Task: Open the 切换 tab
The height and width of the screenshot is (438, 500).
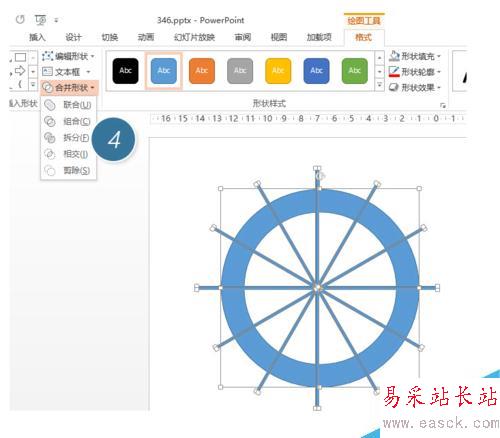Action: pyautogui.click(x=110, y=37)
